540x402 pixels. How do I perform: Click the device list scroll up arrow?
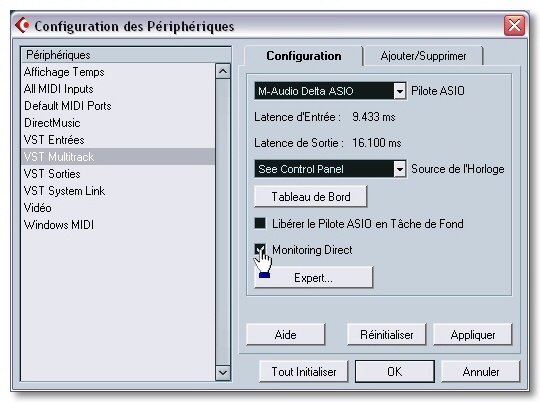[x=223, y=71]
